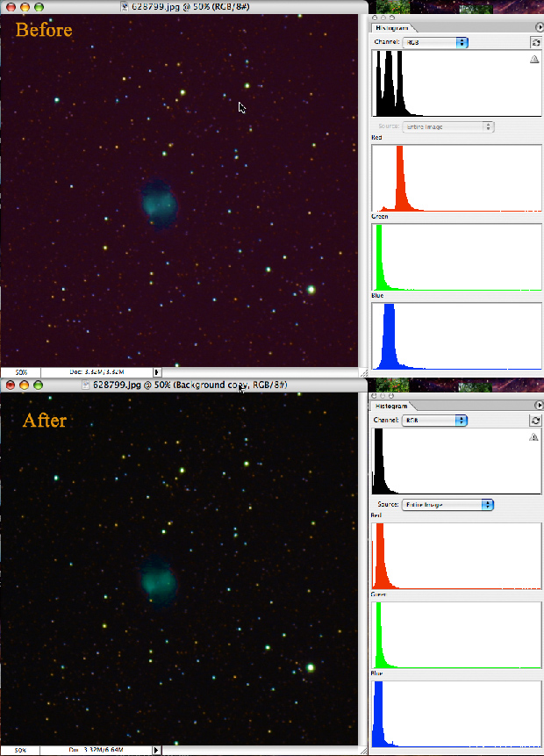Viewport: 544px width, 756px height.
Task: Select Histogram tab beside the After image
Action: click(x=391, y=406)
